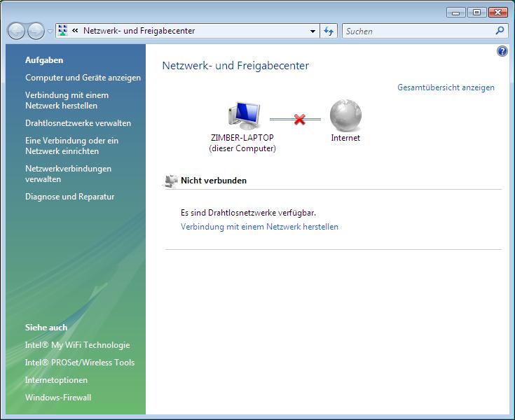Open Drahtlosnetzwerke verwalten

tap(78, 123)
